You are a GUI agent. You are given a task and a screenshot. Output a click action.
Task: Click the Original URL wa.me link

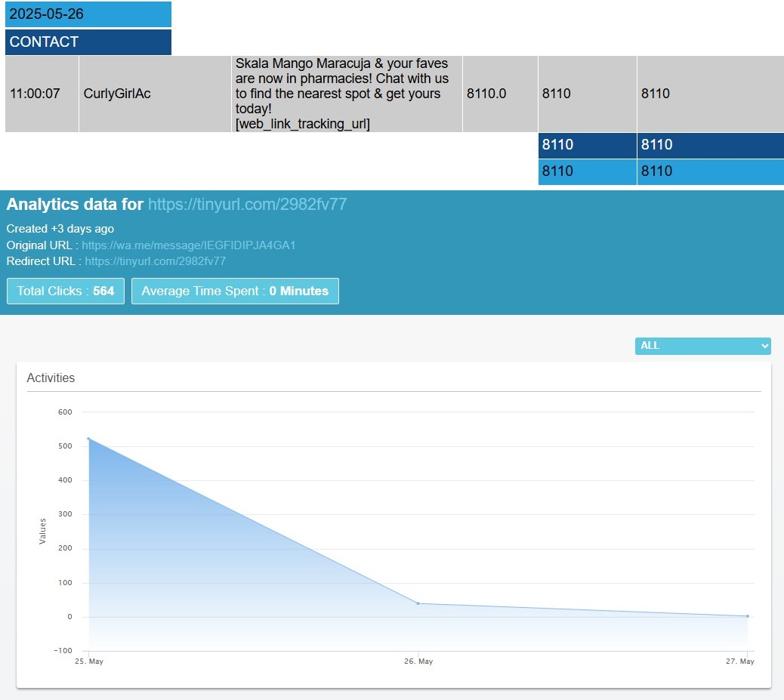click(x=188, y=245)
